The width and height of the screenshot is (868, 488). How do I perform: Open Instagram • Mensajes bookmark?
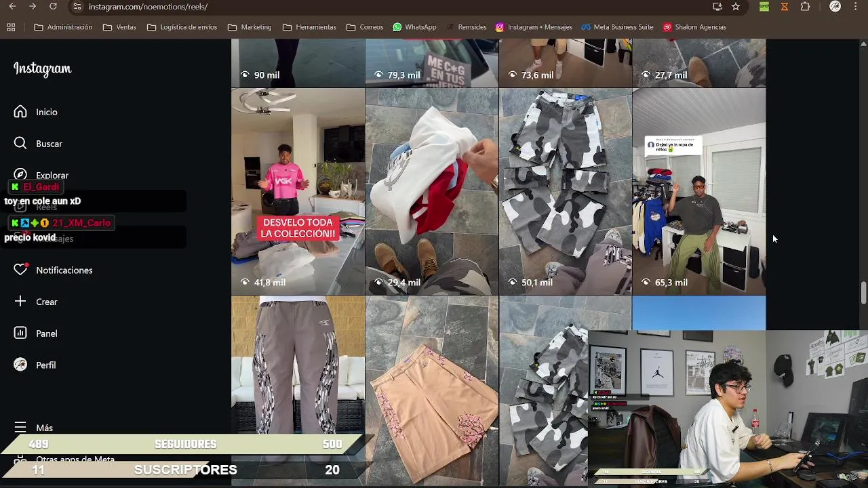pos(534,27)
